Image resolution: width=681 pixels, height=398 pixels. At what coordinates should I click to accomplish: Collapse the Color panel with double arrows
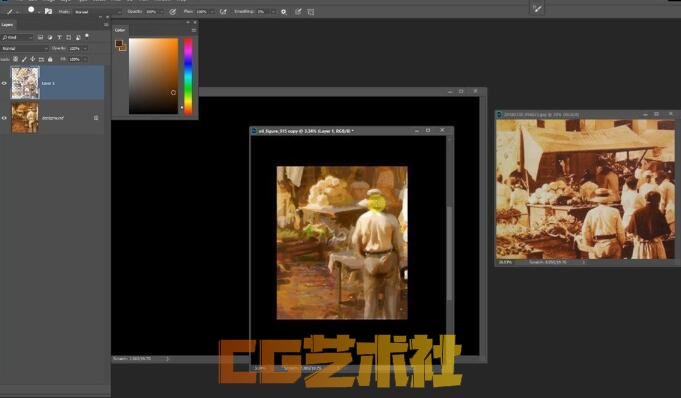pyautogui.click(x=188, y=22)
